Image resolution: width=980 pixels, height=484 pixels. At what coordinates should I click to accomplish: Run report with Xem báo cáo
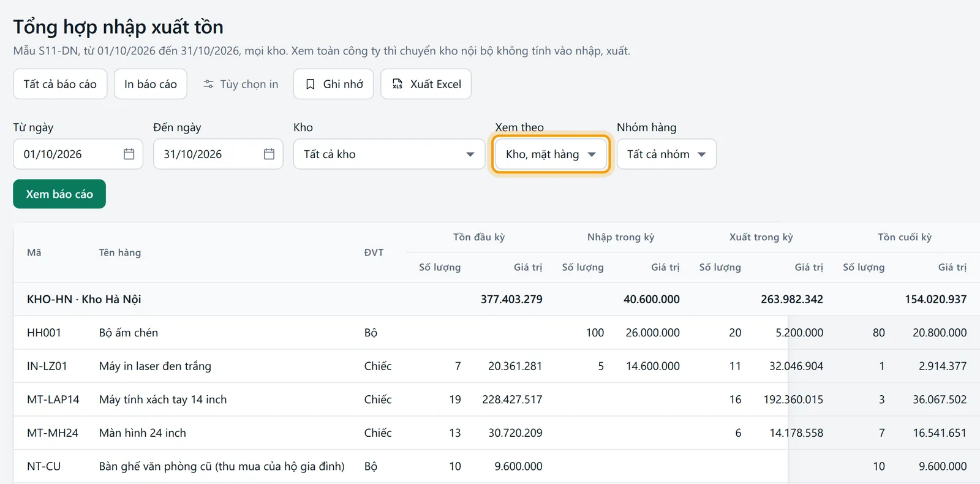pyautogui.click(x=59, y=194)
